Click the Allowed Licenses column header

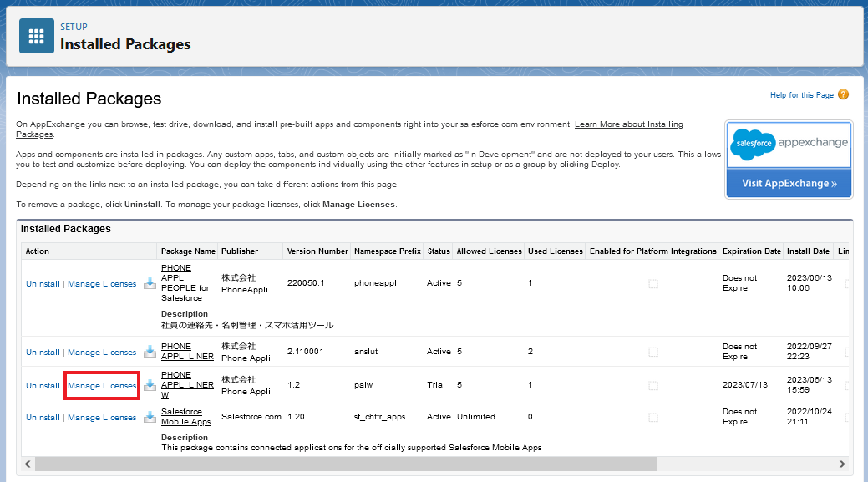click(x=490, y=251)
